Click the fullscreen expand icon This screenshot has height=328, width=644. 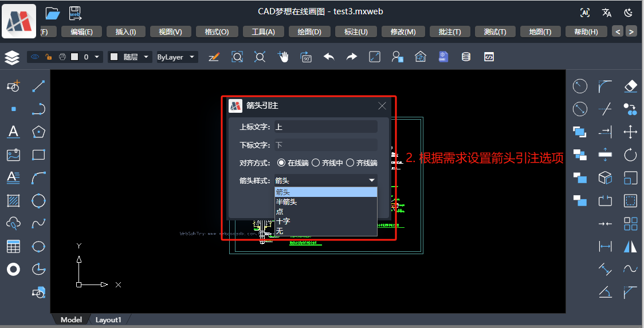[x=375, y=57]
